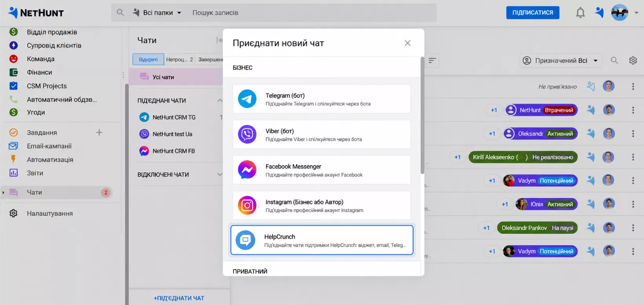The image size is (644, 305).
Task: Open more options for Юлія row
Action: pos(633,204)
